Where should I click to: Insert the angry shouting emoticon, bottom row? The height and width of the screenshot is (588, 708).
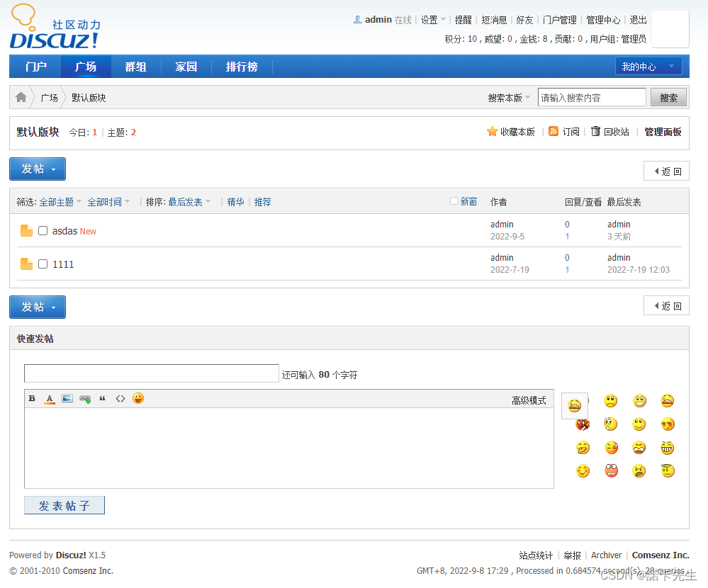coord(639,471)
